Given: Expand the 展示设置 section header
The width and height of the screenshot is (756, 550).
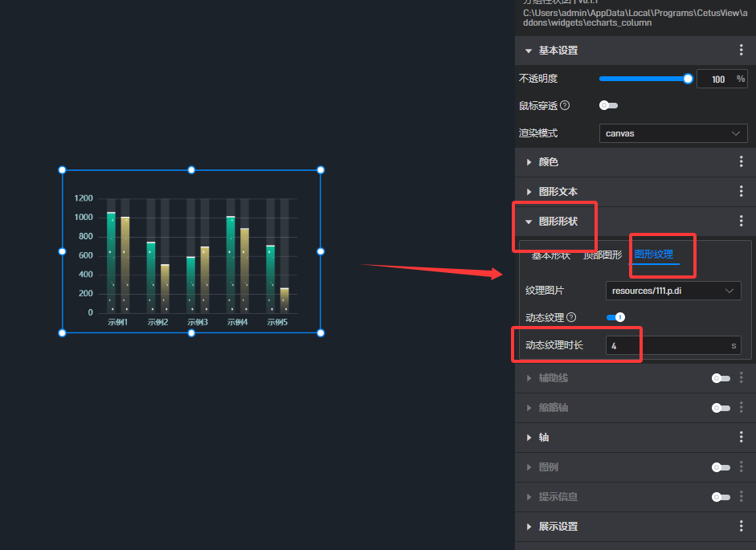Looking at the screenshot, I should point(558,527).
